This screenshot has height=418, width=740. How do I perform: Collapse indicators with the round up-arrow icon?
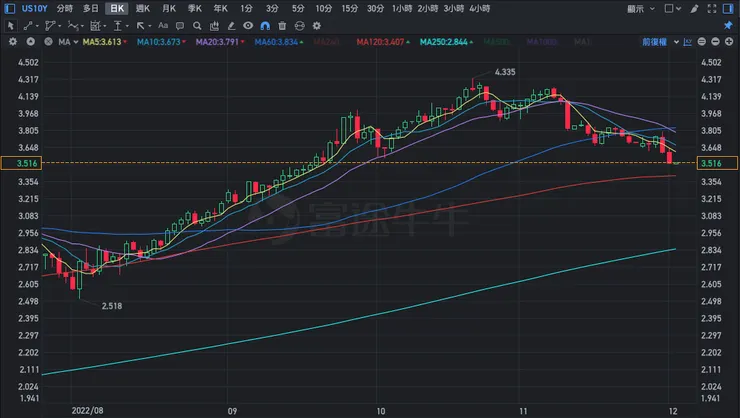31,42
